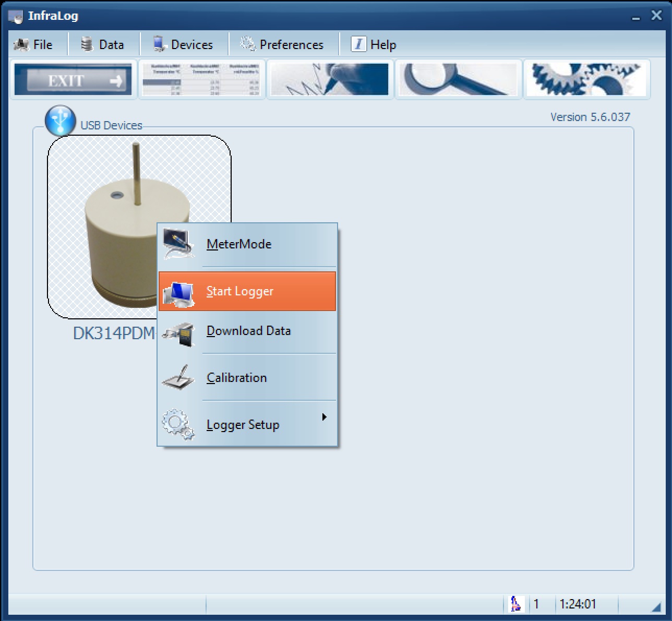Viewport: 672px width, 621px height.
Task: Close the InfraLog window
Action: coord(656,16)
